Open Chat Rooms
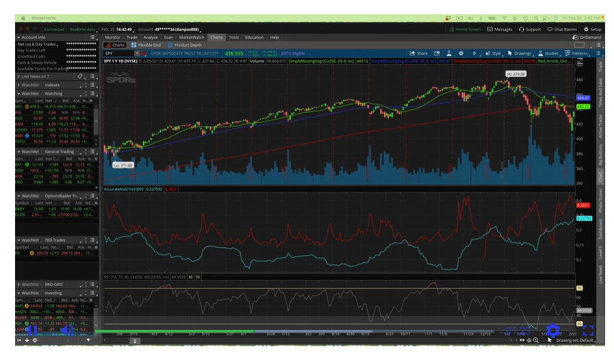The image size is (614, 364). (562, 29)
